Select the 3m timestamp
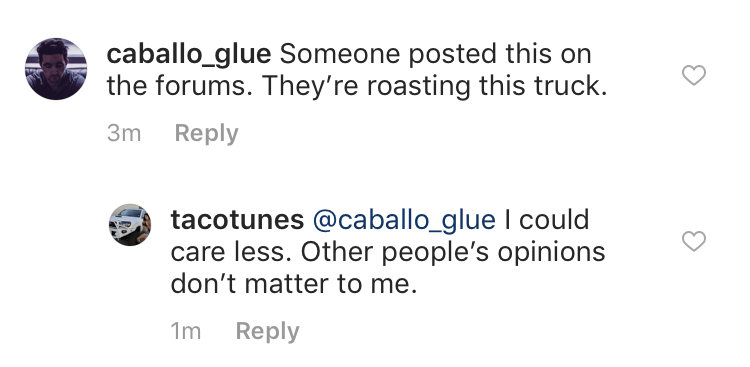 (x=124, y=133)
